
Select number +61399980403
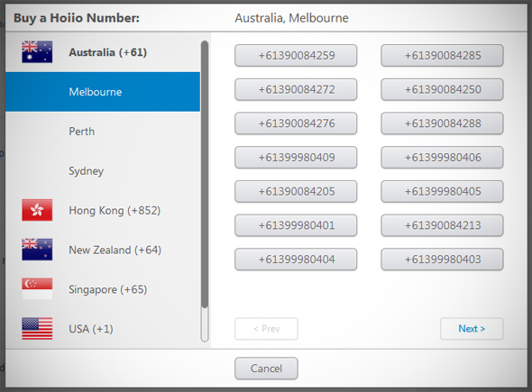[442, 260]
